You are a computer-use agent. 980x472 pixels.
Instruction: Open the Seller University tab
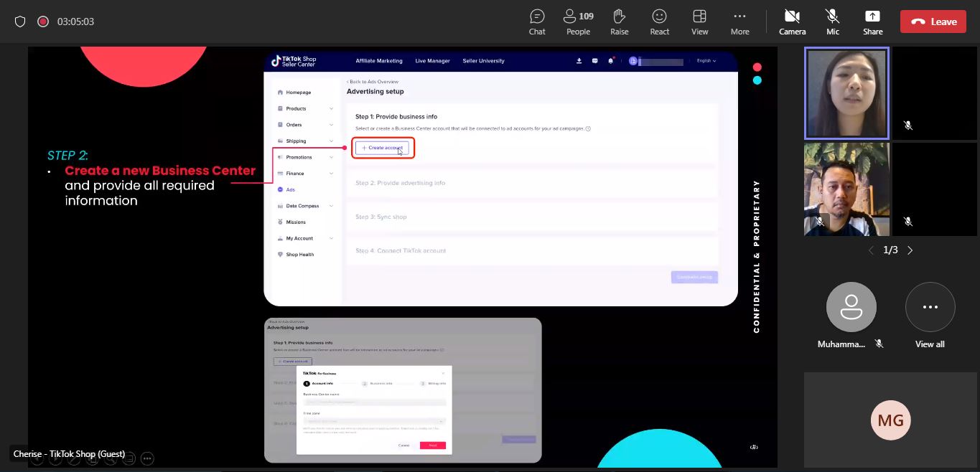pyautogui.click(x=483, y=61)
